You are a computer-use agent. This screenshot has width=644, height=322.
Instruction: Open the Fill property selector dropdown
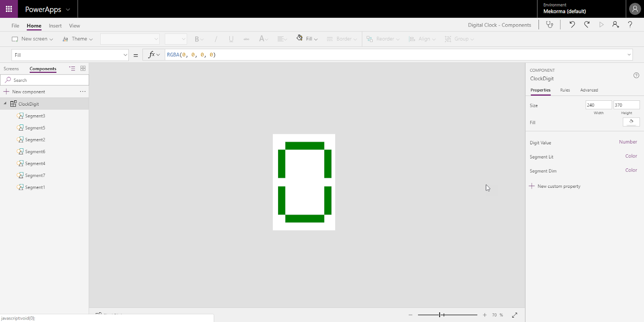(70, 55)
